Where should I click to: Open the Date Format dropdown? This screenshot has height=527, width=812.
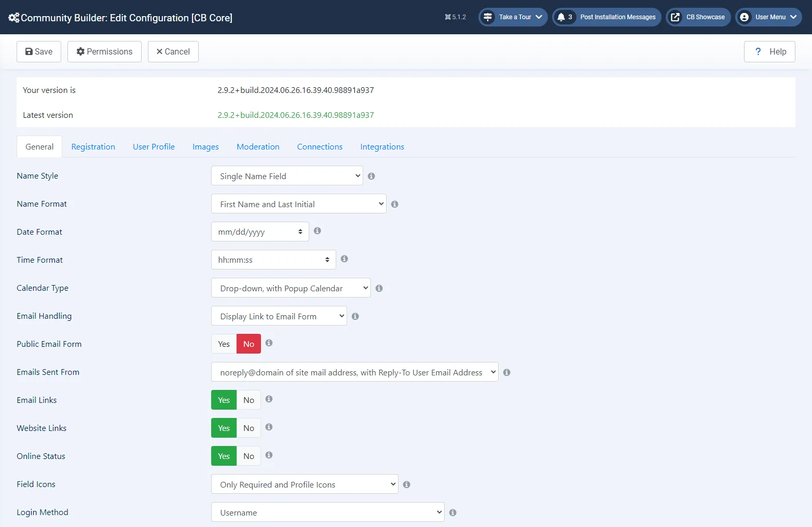point(260,232)
